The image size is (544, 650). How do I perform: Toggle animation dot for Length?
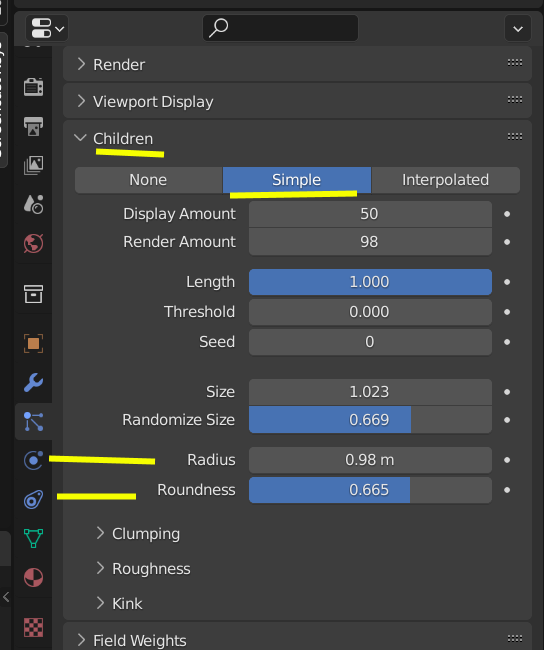tap(507, 282)
